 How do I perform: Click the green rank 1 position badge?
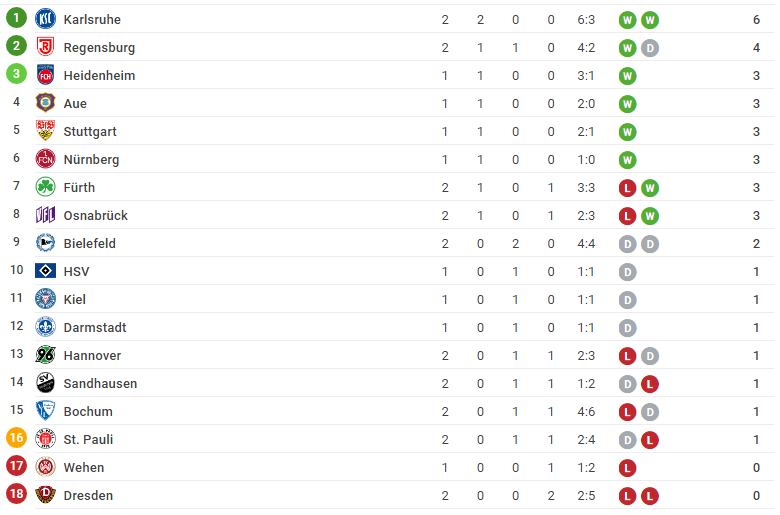pyautogui.click(x=16, y=18)
